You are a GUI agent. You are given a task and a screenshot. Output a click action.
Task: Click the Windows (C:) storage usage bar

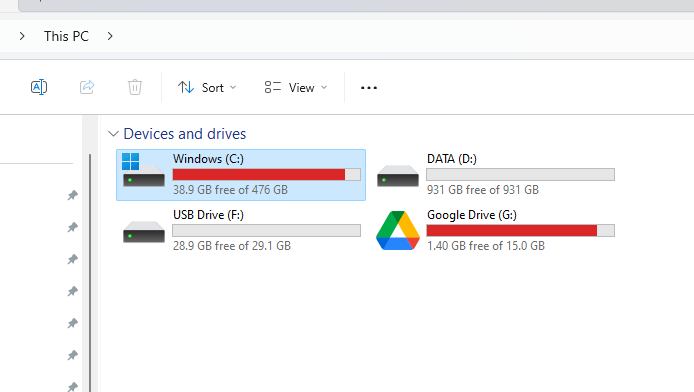pos(266,175)
